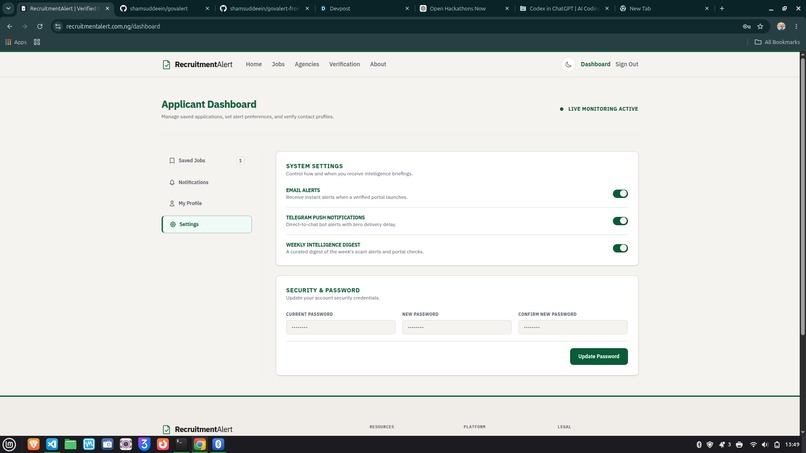Viewport: 806px width, 453px height.
Task: Open Visual Studio Code from taskbar
Action: [52, 444]
